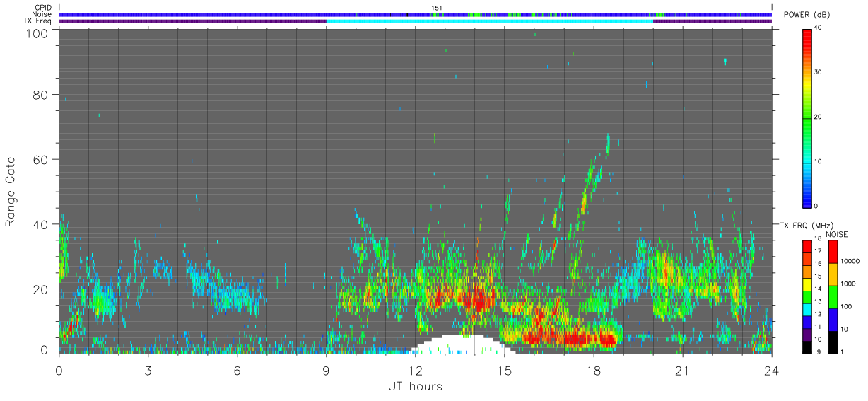Viewport: 868px width, 401px height.
Task: Select the 40 tick on power scale
Action: pos(819,27)
